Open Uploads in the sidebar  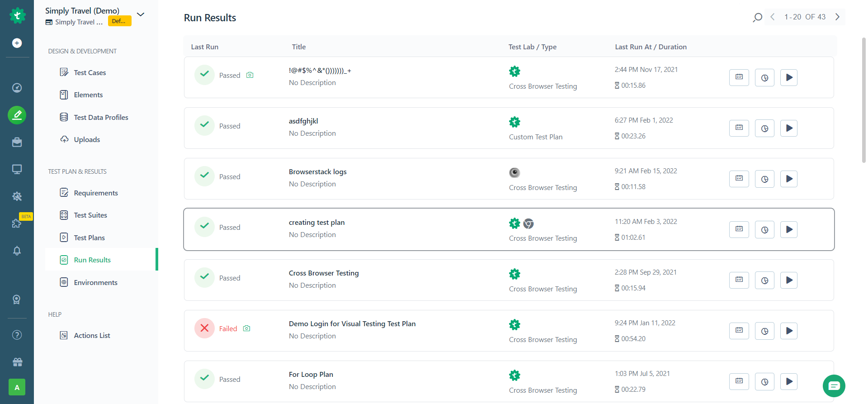point(87,139)
